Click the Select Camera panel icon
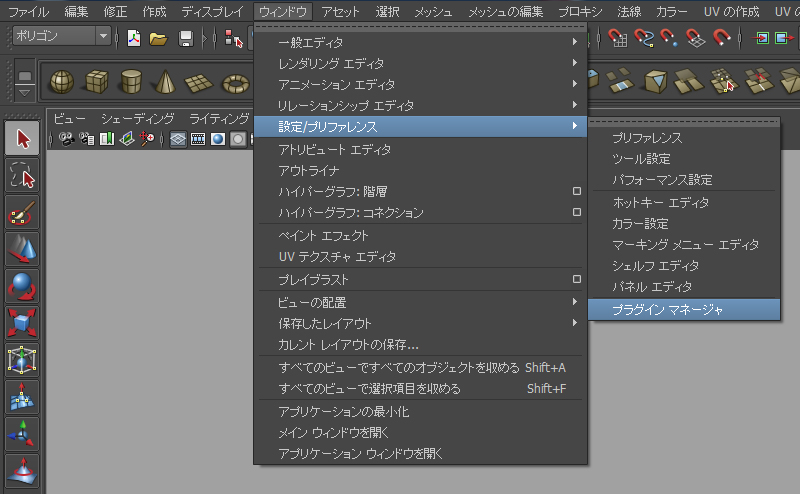The width and height of the screenshot is (800, 494). pyautogui.click(x=66, y=139)
